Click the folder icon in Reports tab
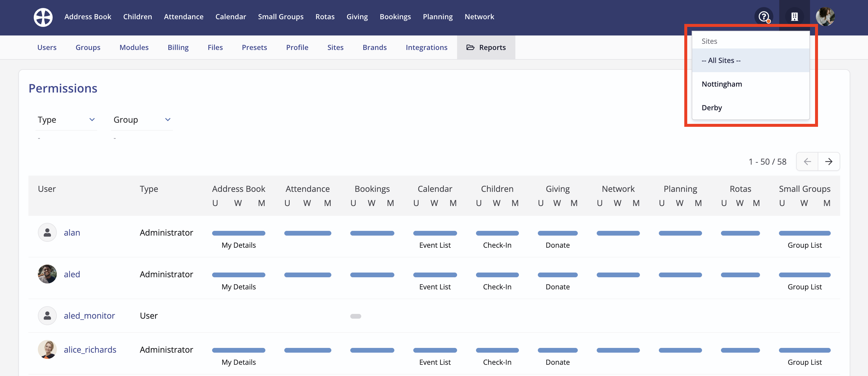Viewport: 868px width, 376px height. (x=470, y=48)
